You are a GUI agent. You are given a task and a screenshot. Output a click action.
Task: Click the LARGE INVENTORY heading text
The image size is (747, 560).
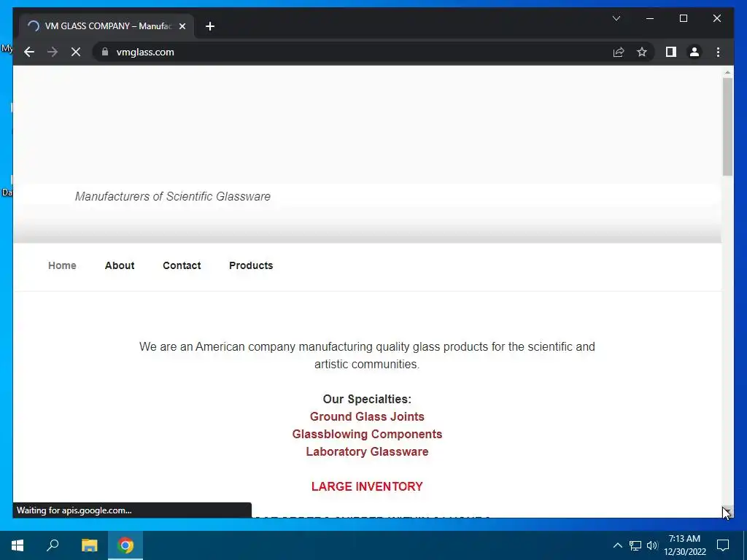367,486
